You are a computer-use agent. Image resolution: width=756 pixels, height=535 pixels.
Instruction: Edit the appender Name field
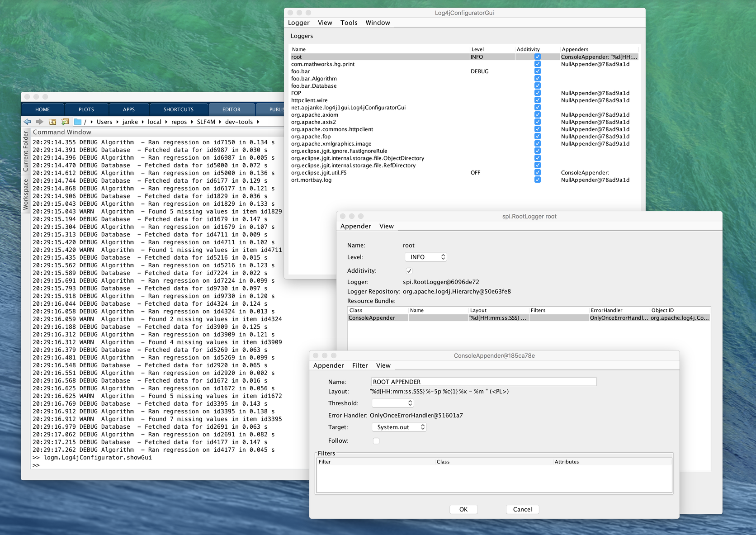pos(484,382)
